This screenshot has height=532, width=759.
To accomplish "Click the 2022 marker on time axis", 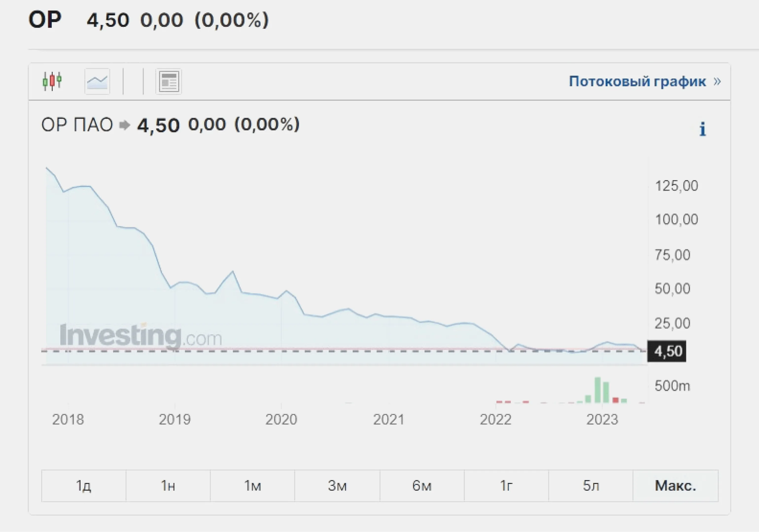I will [496, 419].
